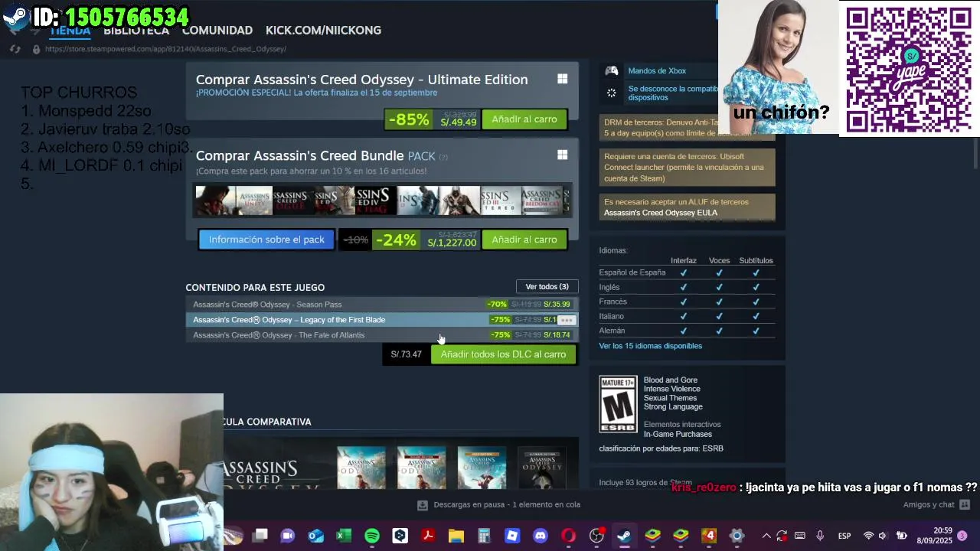This screenshot has height=551, width=980.
Task: Open Mandos de Xbox link
Action: (x=657, y=70)
